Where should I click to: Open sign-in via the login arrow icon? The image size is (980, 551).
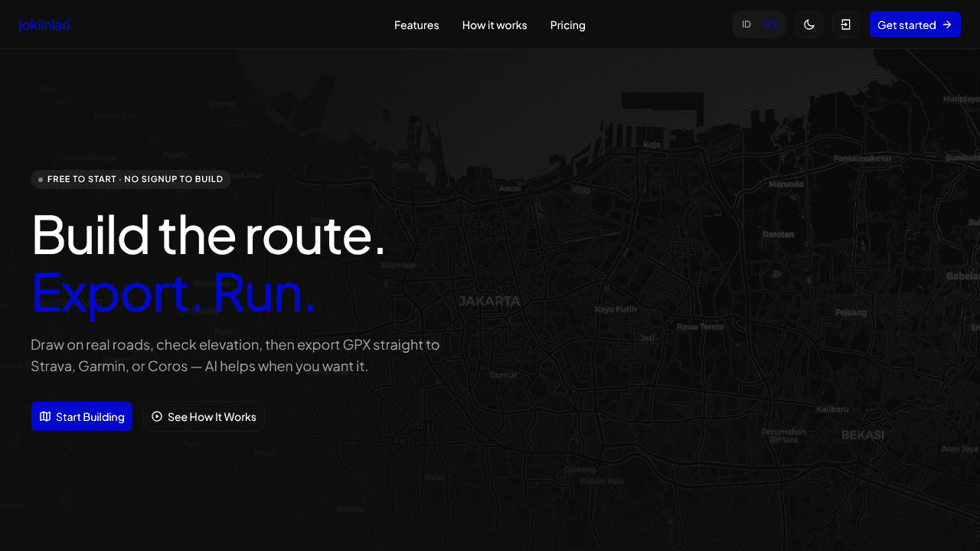click(x=846, y=24)
